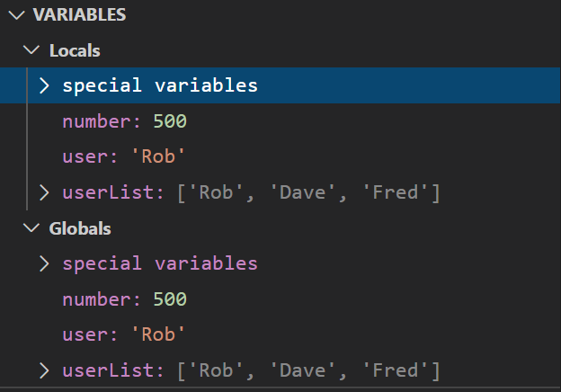This screenshot has height=392, width=561.
Task: Select the user variable name under Locals
Action: (x=85, y=156)
